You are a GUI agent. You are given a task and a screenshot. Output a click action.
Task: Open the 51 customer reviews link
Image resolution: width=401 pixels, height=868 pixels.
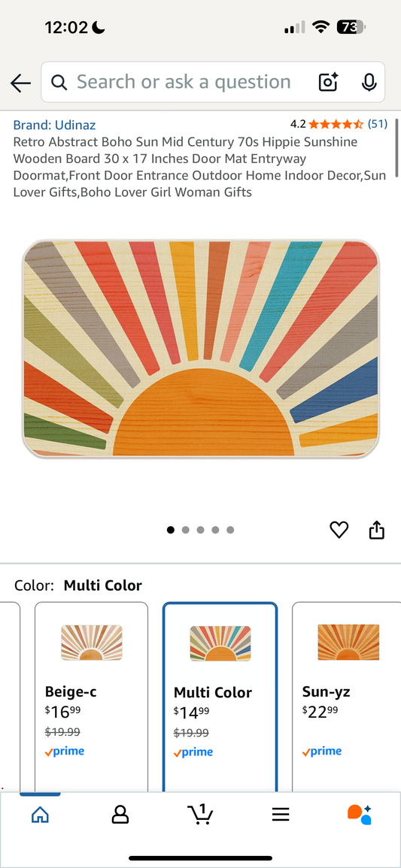(x=378, y=124)
